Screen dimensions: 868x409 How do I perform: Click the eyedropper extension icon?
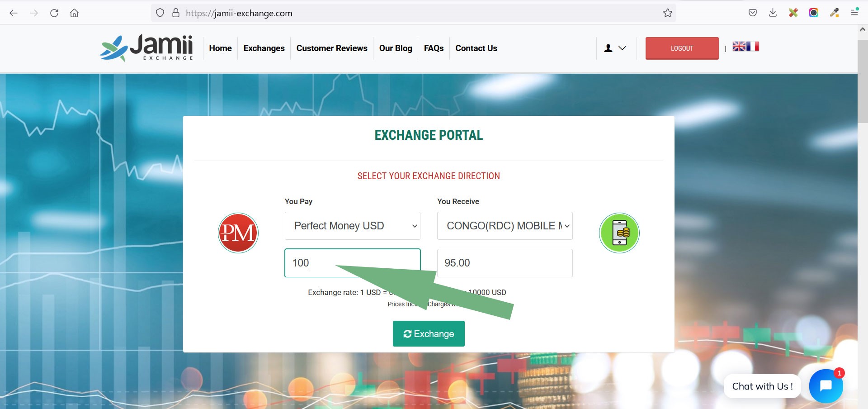(x=834, y=13)
